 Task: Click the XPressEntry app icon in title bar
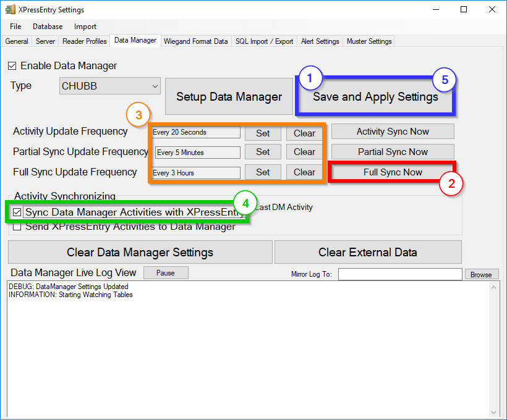tap(11, 9)
